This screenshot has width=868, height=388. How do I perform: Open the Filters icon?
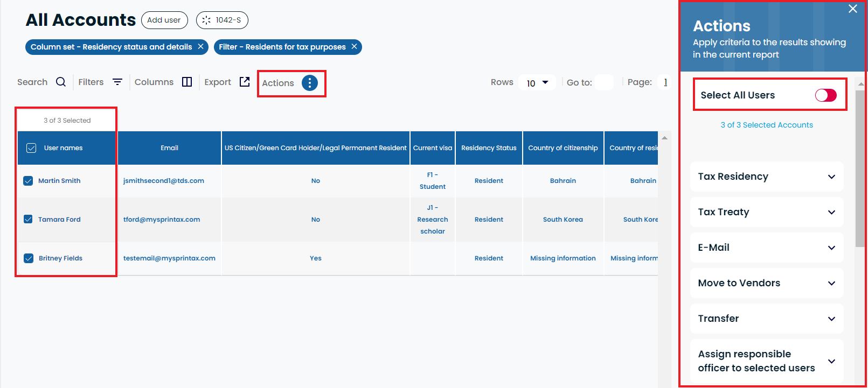tap(117, 82)
